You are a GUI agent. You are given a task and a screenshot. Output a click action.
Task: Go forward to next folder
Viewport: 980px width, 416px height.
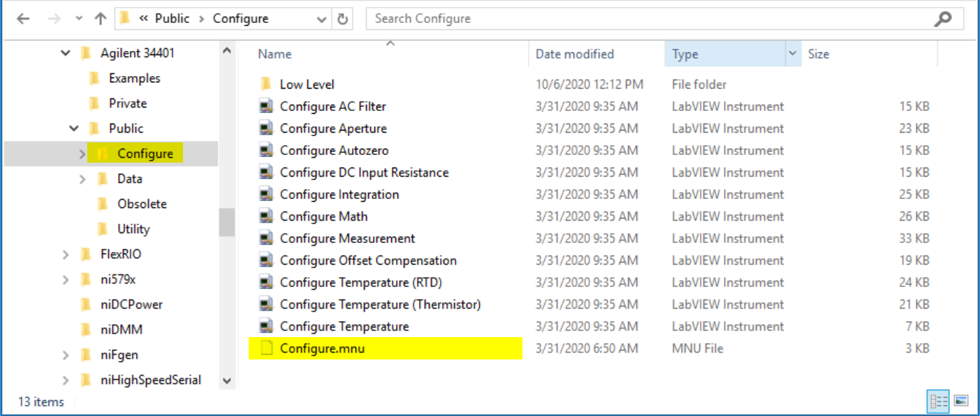[55, 19]
